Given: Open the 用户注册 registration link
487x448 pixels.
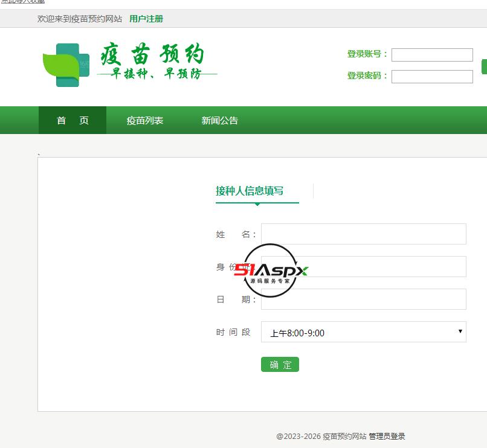Looking at the screenshot, I should point(146,19).
